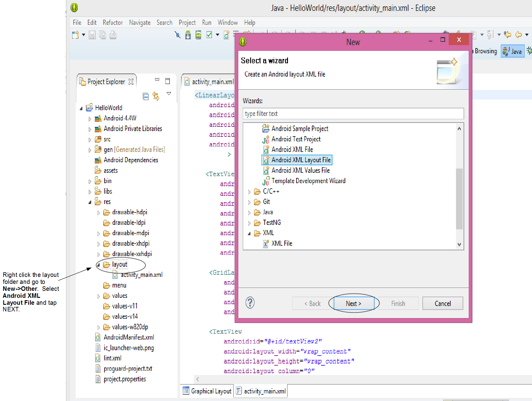Expand the C/C++ wizard category
This screenshot has width=532, height=401.
pyautogui.click(x=249, y=192)
